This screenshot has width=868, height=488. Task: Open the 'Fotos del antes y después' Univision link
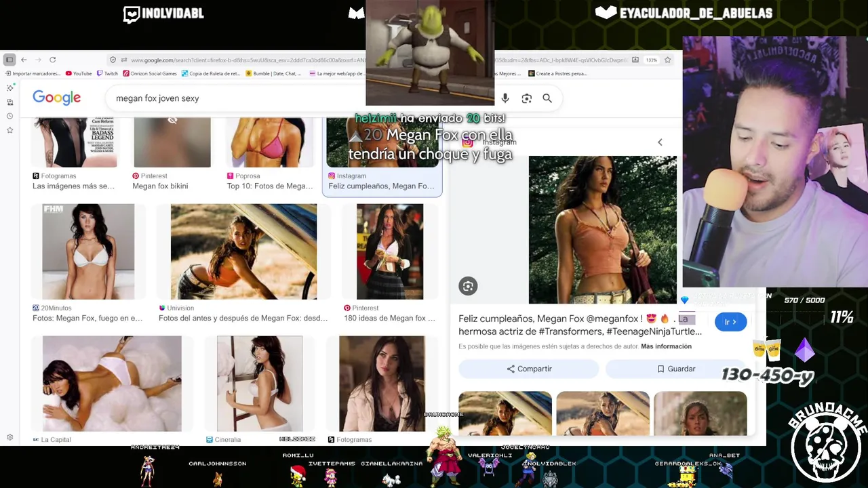click(x=243, y=318)
